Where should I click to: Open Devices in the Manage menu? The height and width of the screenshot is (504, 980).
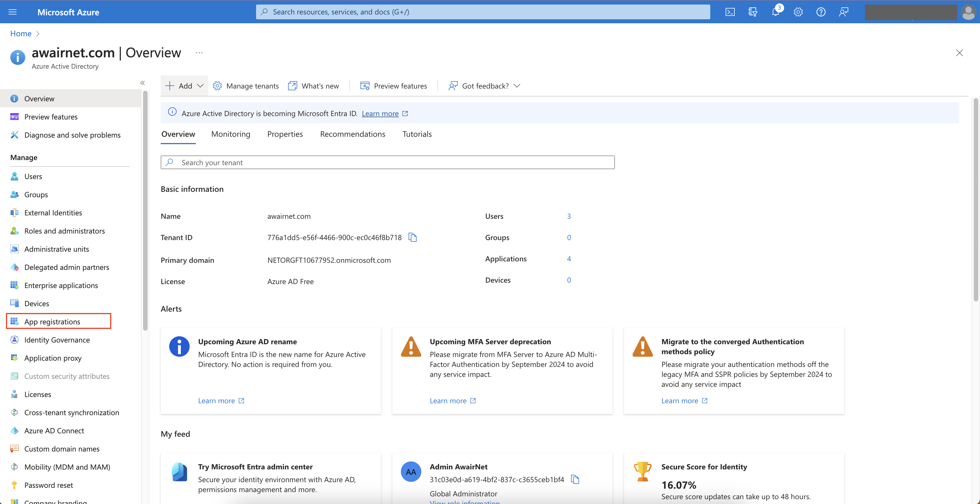pos(37,304)
